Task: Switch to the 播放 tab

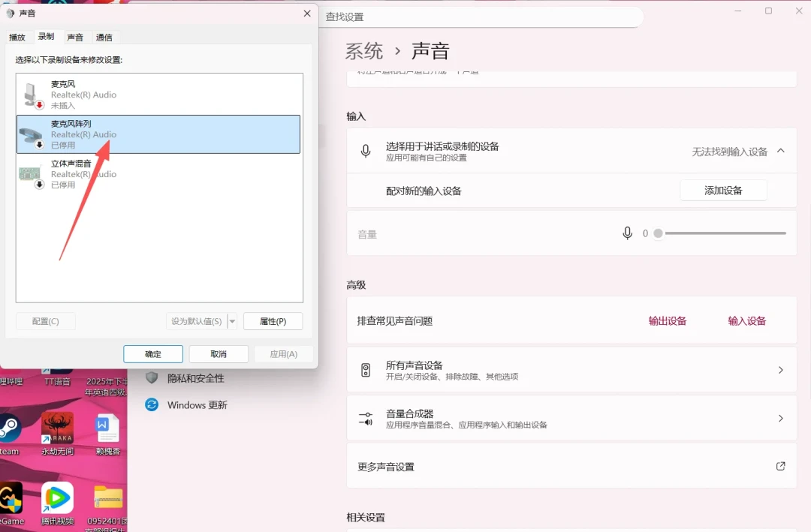Action: pos(17,38)
